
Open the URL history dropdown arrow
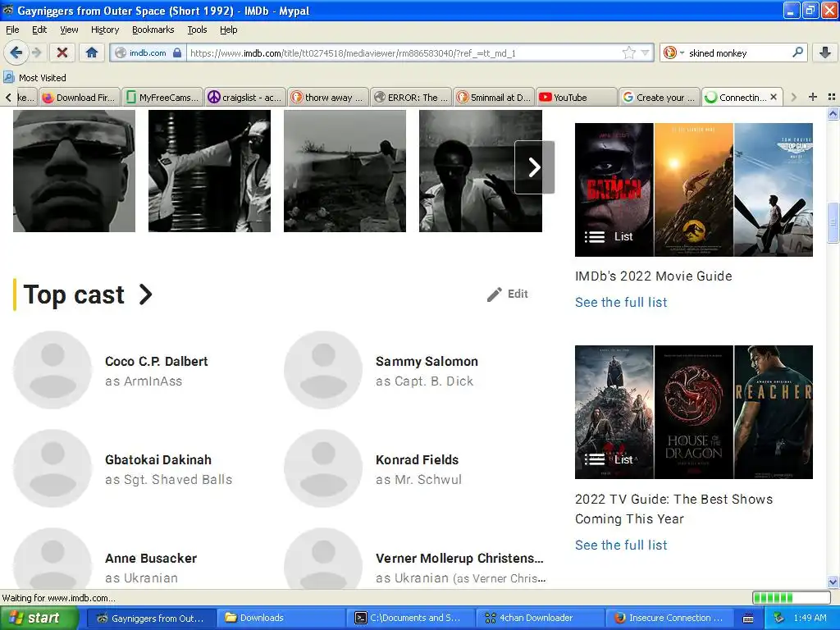(x=645, y=52)
